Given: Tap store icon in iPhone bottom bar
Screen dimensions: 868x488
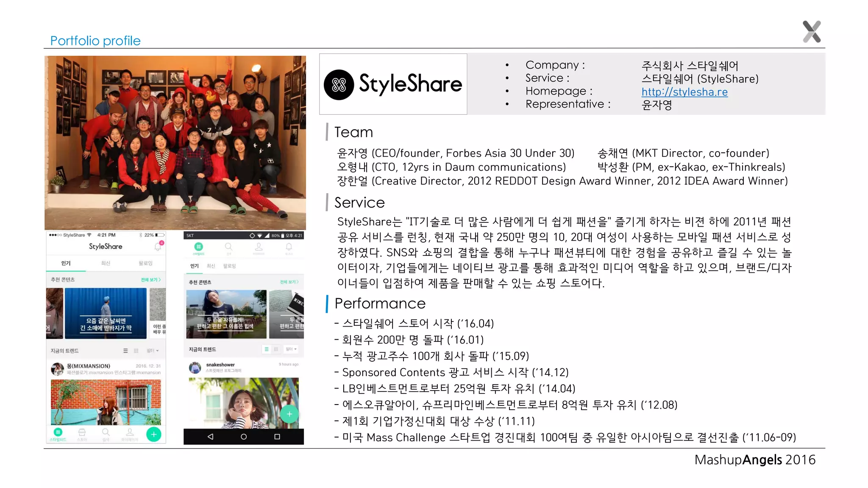Looking at the screenshot, I should pos(82,433).
